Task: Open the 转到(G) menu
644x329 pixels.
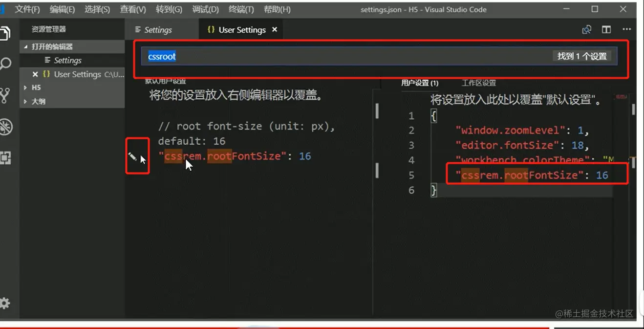Action: point(169,9)
